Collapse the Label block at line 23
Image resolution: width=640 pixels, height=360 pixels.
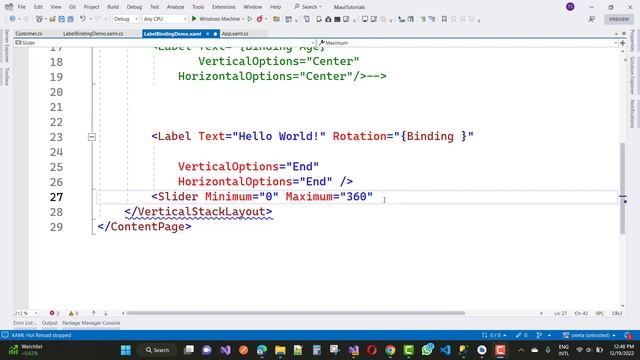click(x=92, y=137)
